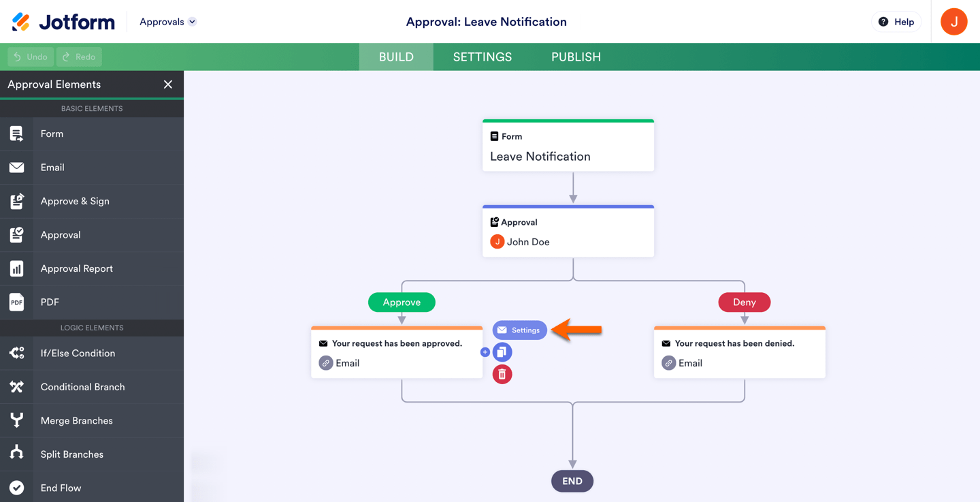
Task: Close the Approval Elements panel
Action: pos(168,84)
